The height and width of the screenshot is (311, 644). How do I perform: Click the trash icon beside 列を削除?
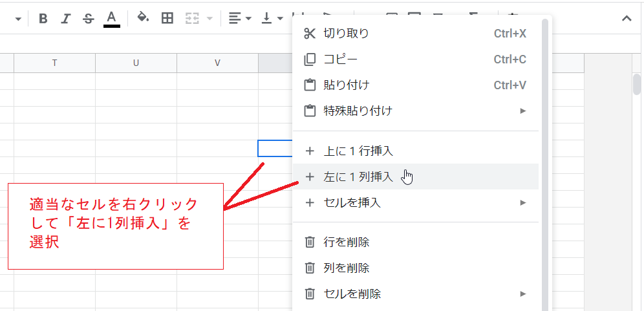(310, 268)
